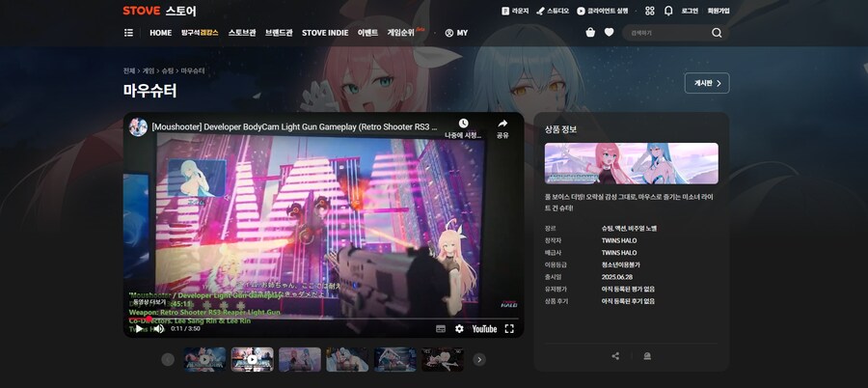Click the video title Moushooter Developer BodyCam
The image size is (868, 388).
(x=294, y=127)
